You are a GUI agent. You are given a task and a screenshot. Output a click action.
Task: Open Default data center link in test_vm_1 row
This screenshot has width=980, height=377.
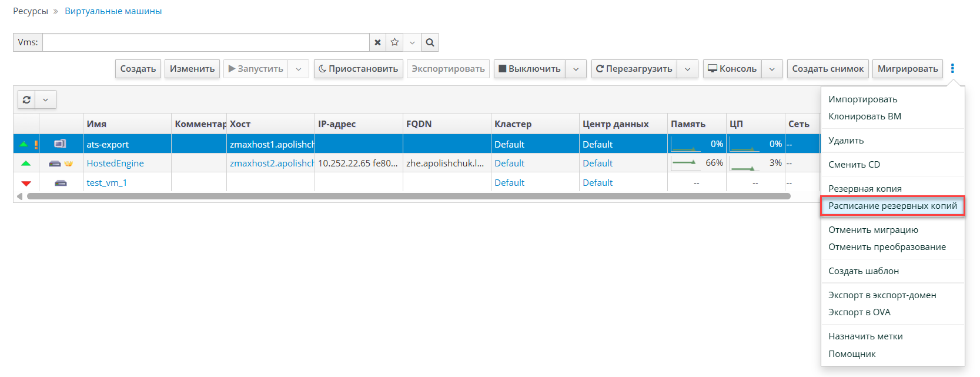[597, 183]
